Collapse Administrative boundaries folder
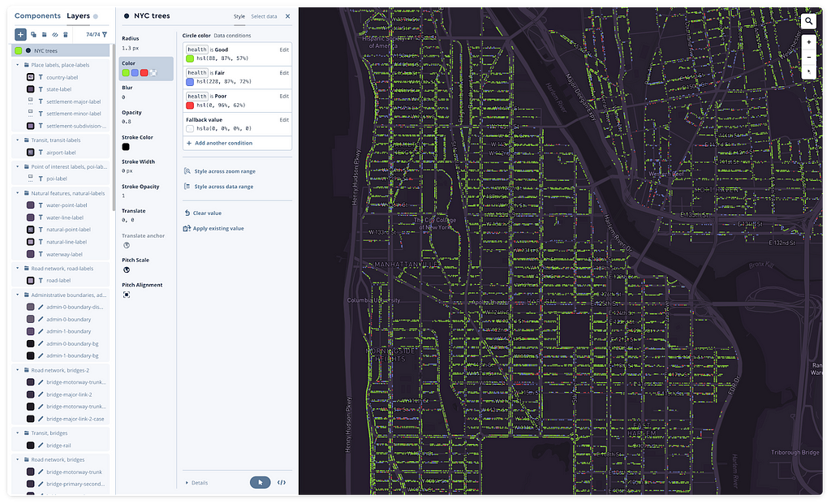This screenshot has height=504, width=831. coord(18,295)
